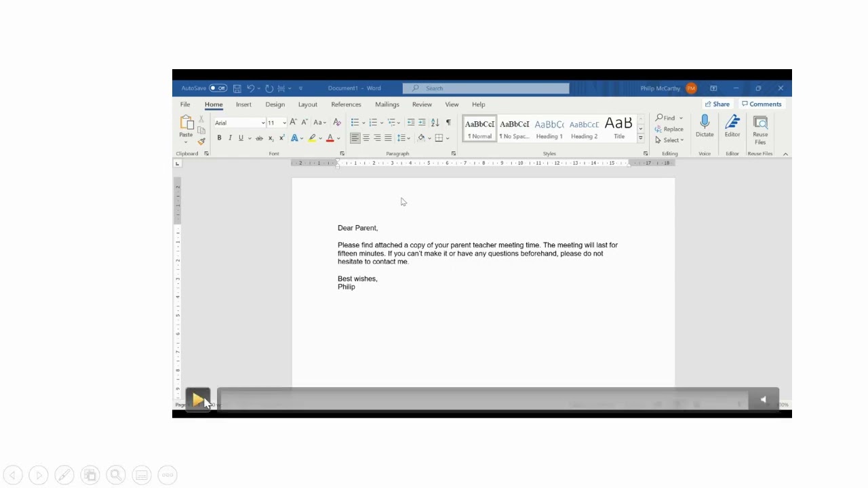Apply Text Effects
Image resolution: width=868 pixels, height=488 pixels.
tap(294, 138)
